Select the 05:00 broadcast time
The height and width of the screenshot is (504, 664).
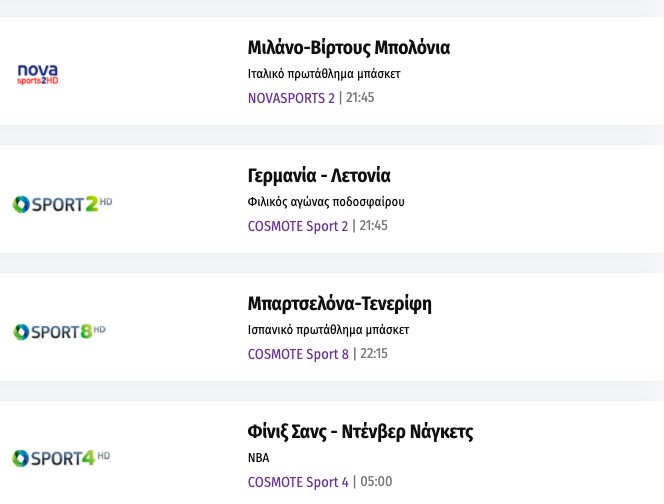pos(375,482)
